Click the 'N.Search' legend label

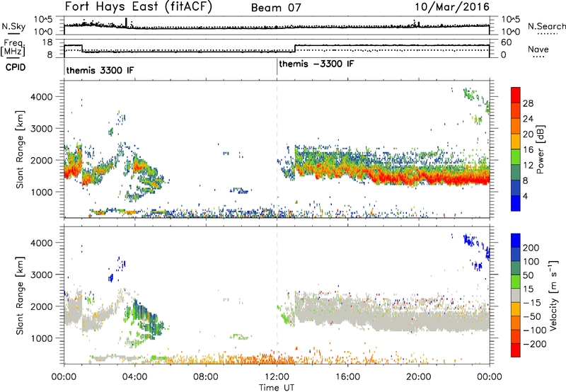(x=546, y=26)
